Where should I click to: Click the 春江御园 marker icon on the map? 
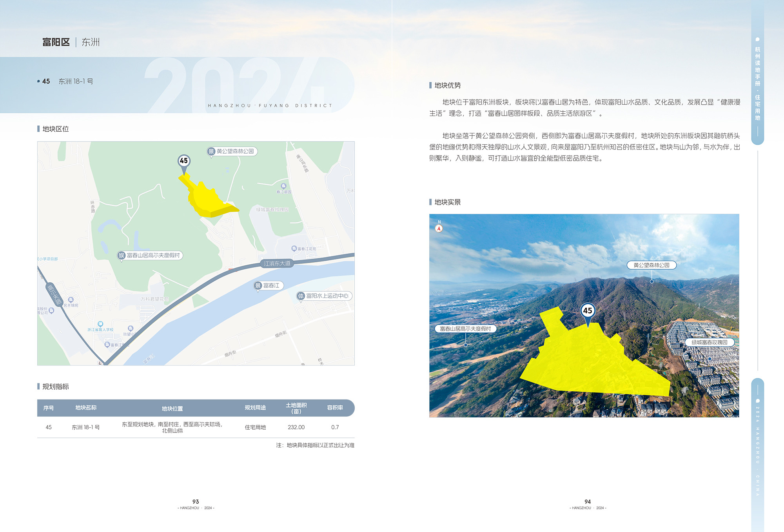click(284, 186)
